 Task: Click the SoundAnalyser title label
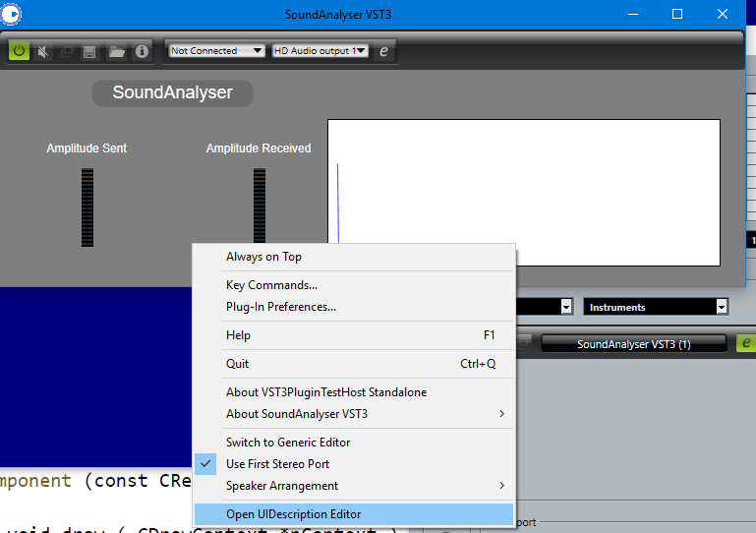(173, 92)
